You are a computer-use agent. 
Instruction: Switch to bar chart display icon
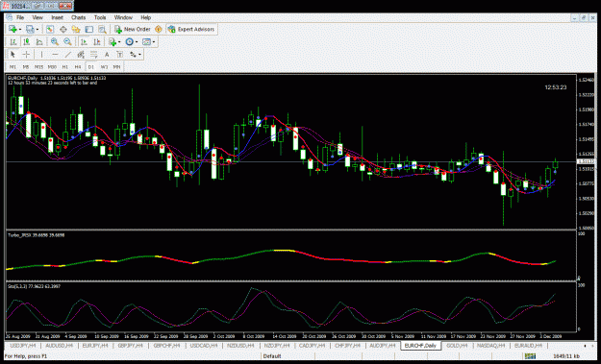[x=13, y=41]
